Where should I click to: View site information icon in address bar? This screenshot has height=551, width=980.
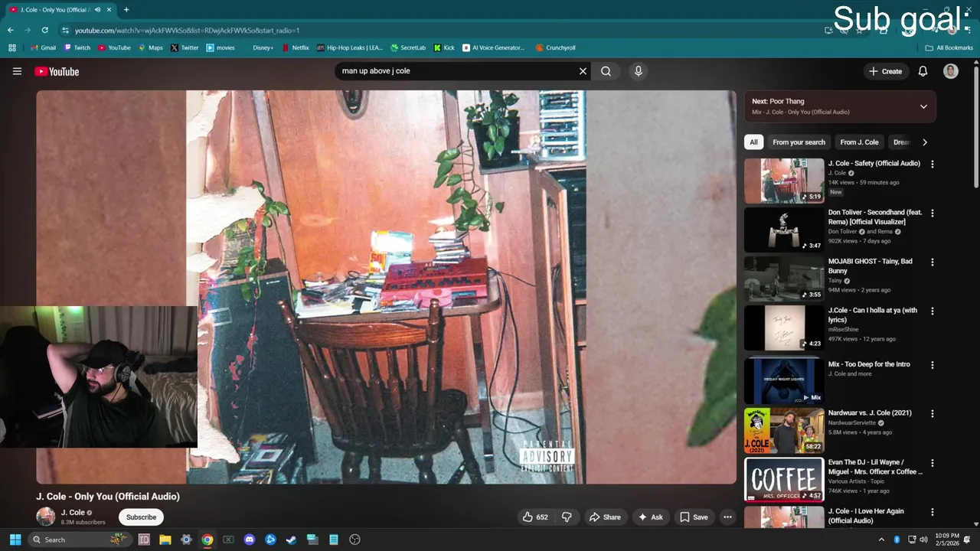tap(66, 30)
